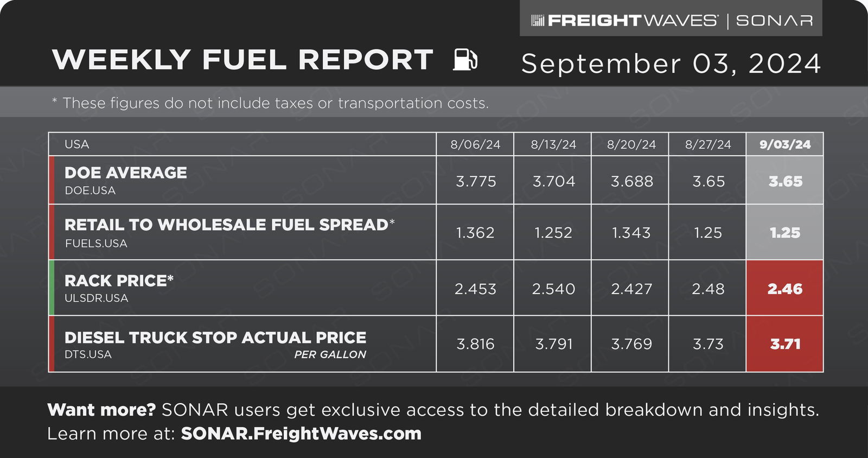The height and width of the screenshot is (458, 868).
Task: Select the RACK PRICE row label
Action: 119,281
